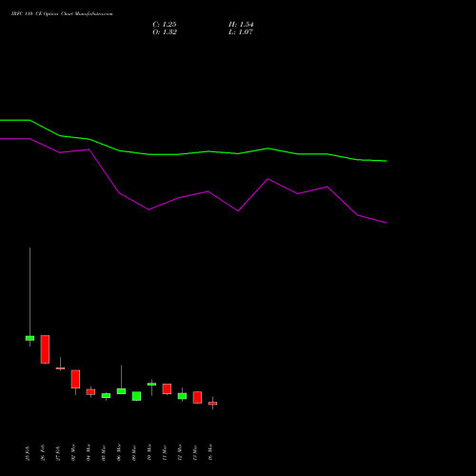Click the green 05 Mar candle
This screenshot has width=476, height=476.
(106, 395)
